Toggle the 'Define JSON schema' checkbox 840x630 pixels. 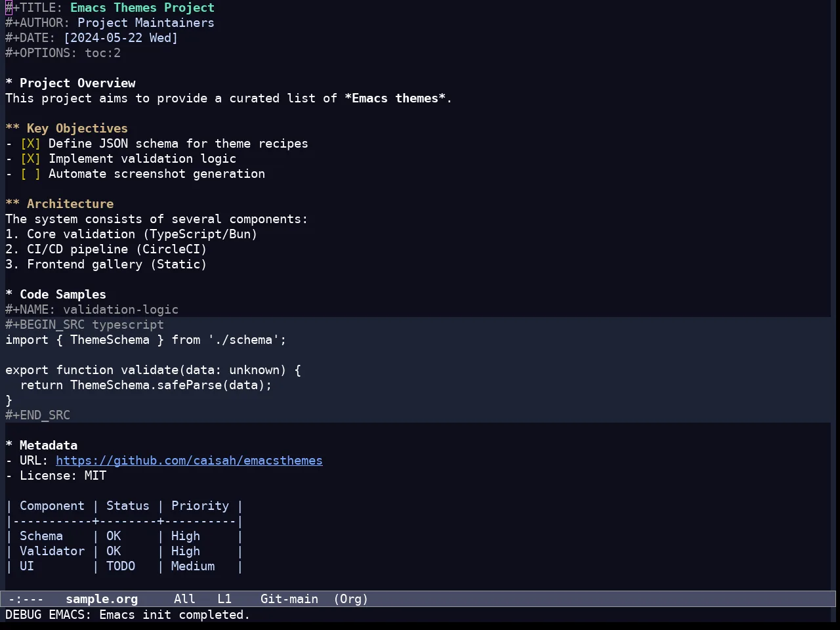coord(30,144)
